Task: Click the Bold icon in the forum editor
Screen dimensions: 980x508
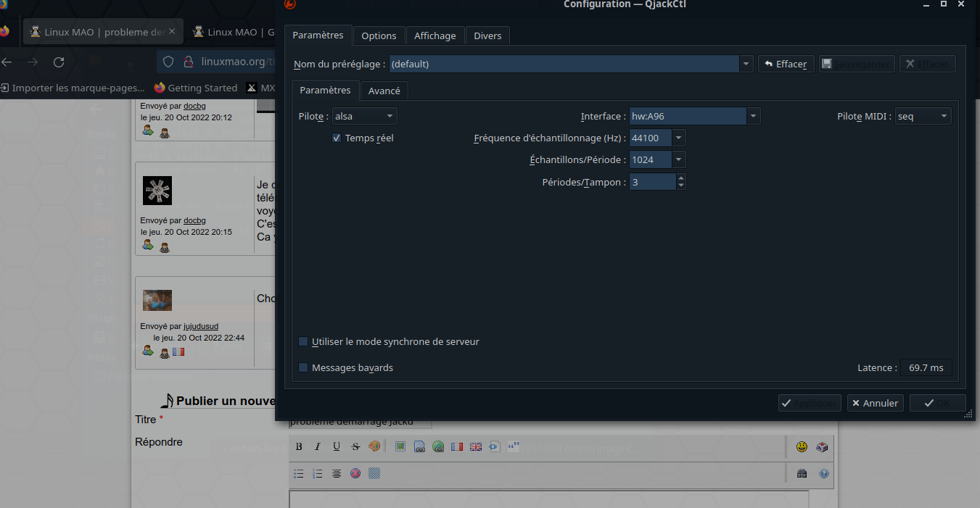Action: 299,447
